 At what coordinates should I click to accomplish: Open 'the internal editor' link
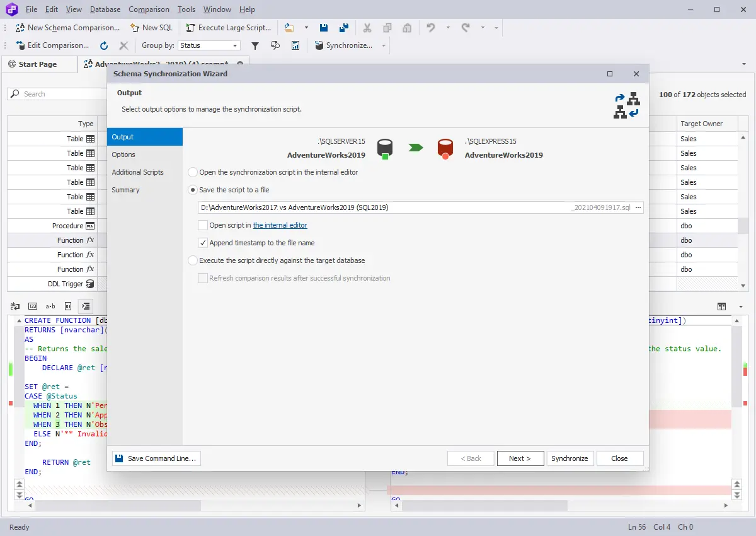pyautogui.click(x=280, y=225)
